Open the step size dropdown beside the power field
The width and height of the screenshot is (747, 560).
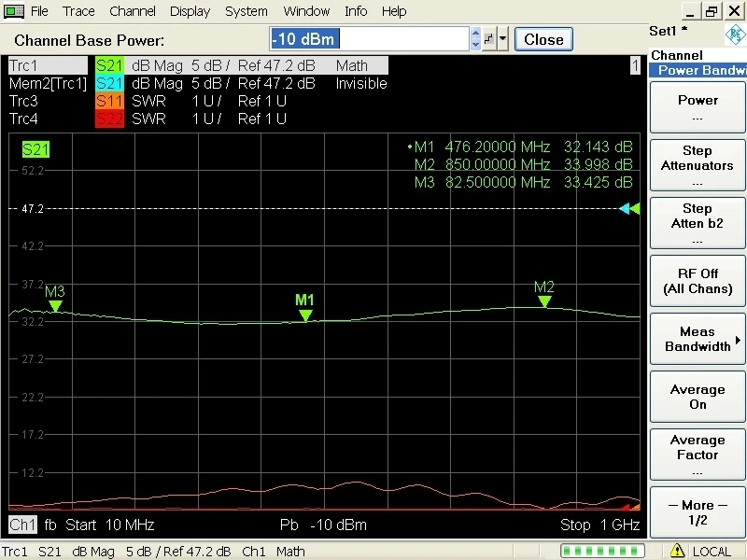tap(504, 39)
